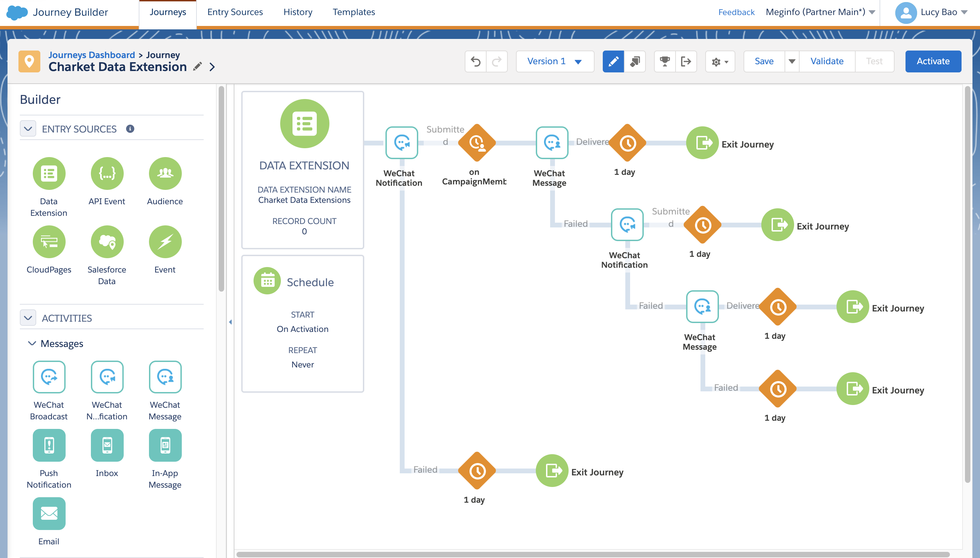This screenshot has height=558, width=980.
Task: Select the Email activity icon
Action: pyautogui.click(x=49, y=513)
